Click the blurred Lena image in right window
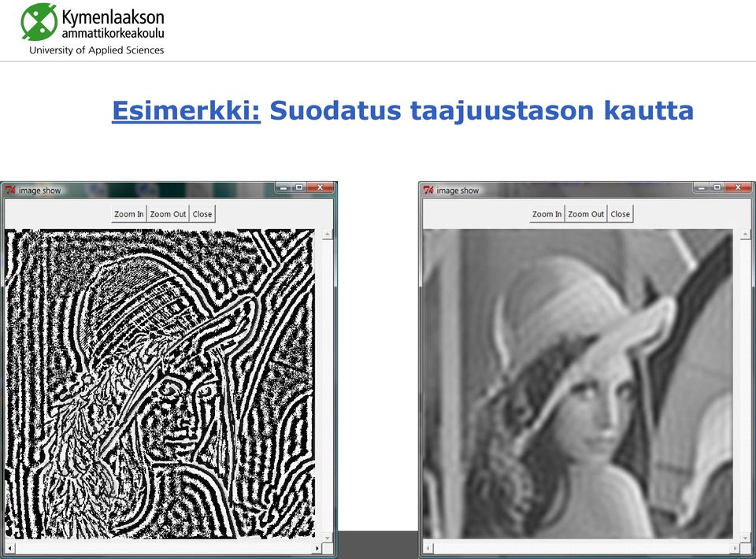 [x=578, y=384]
